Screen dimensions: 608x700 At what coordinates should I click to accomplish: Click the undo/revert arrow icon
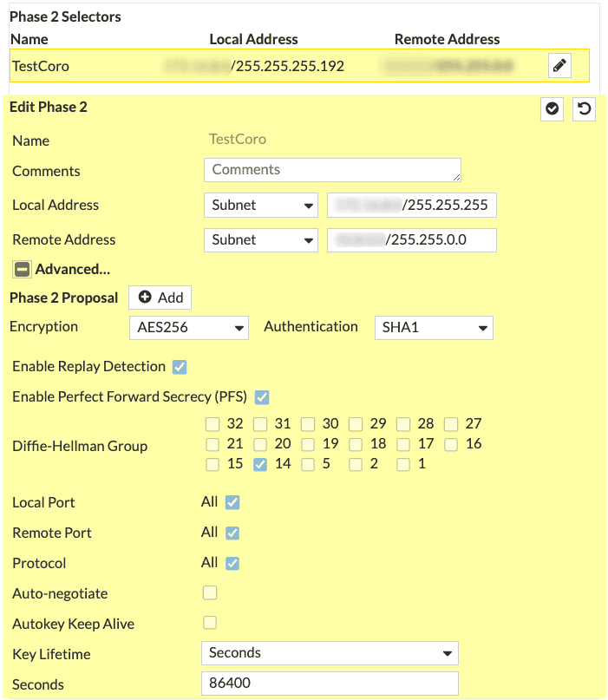[584, 109]
